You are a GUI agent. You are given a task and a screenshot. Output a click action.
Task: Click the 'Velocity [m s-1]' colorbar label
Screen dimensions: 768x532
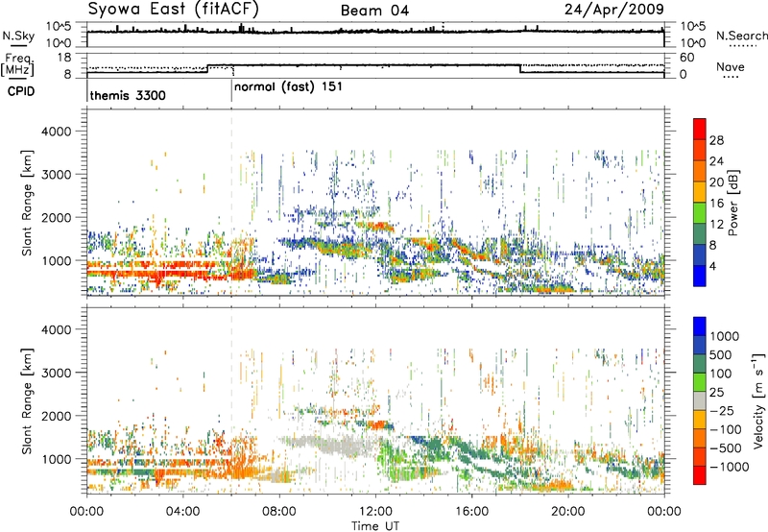[x=758, y=400]
